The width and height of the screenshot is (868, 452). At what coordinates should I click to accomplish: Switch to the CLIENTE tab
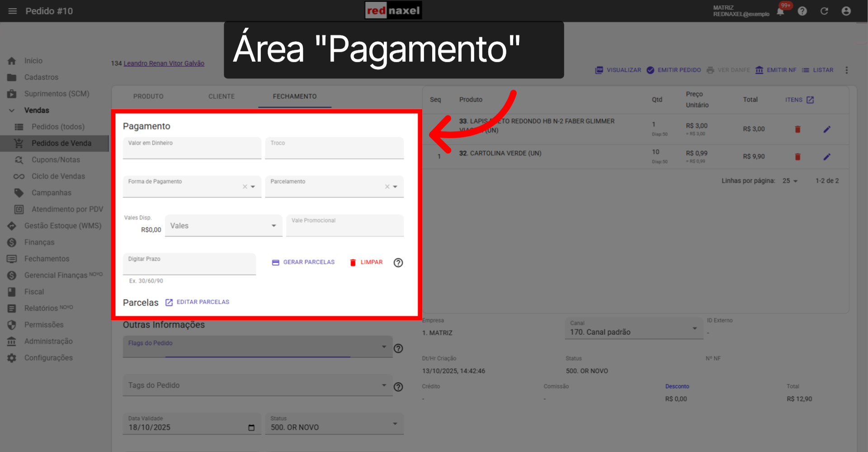(222, 96)
